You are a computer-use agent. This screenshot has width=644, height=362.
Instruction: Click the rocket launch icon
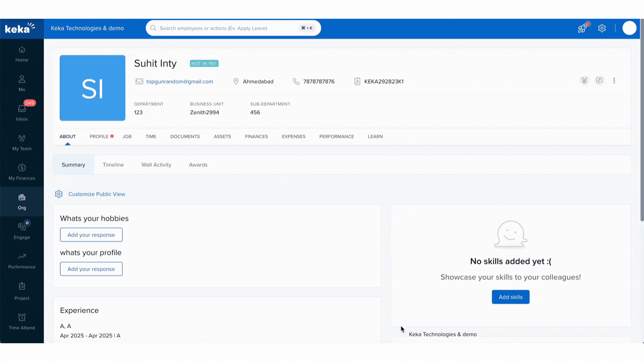click(x=583, y=28)
